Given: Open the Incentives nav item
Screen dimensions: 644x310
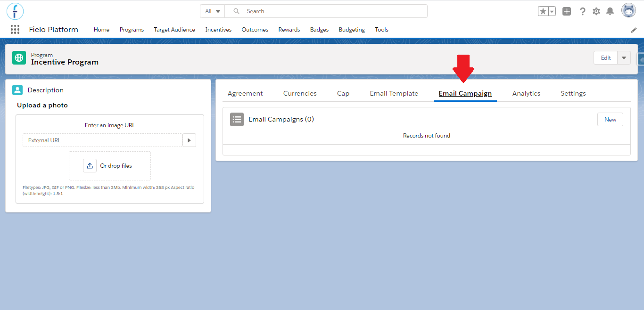Looking at the screenshot, I should click(x=218, y=30).
